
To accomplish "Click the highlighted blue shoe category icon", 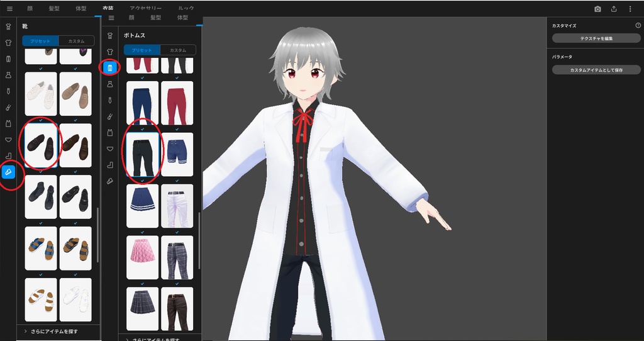I will pyautogui.click(x=8, y=172).
